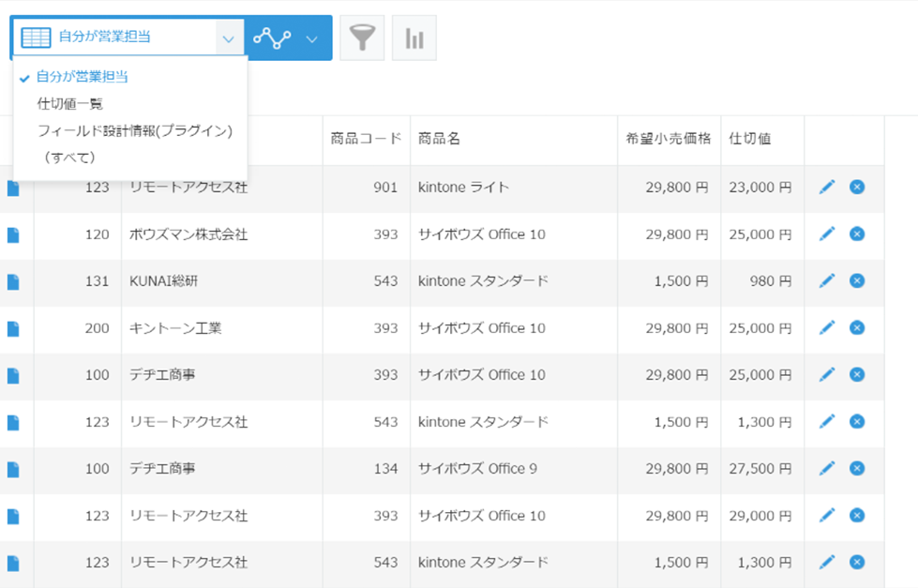Click the 29,000 円 price cell
The image size is (918, 588).
[x=760, y=516]
